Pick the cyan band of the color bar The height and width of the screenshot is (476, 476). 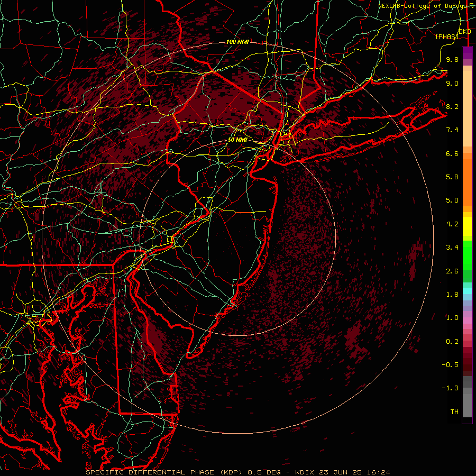tap(467, 291)
